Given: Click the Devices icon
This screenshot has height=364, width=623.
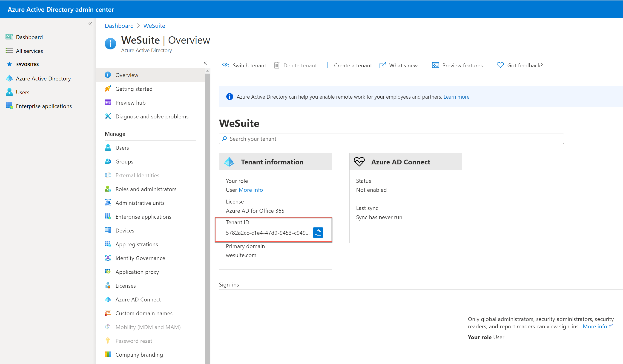Looking at the screenshot, I should [108, 230].
